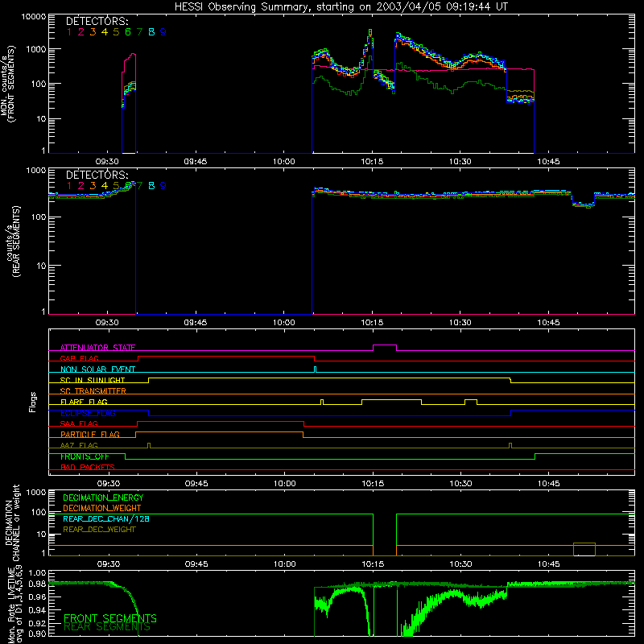Click 0.94 tick label on livetime axis
The height and width of the screenshot is (644, 644).
(37, 610)
